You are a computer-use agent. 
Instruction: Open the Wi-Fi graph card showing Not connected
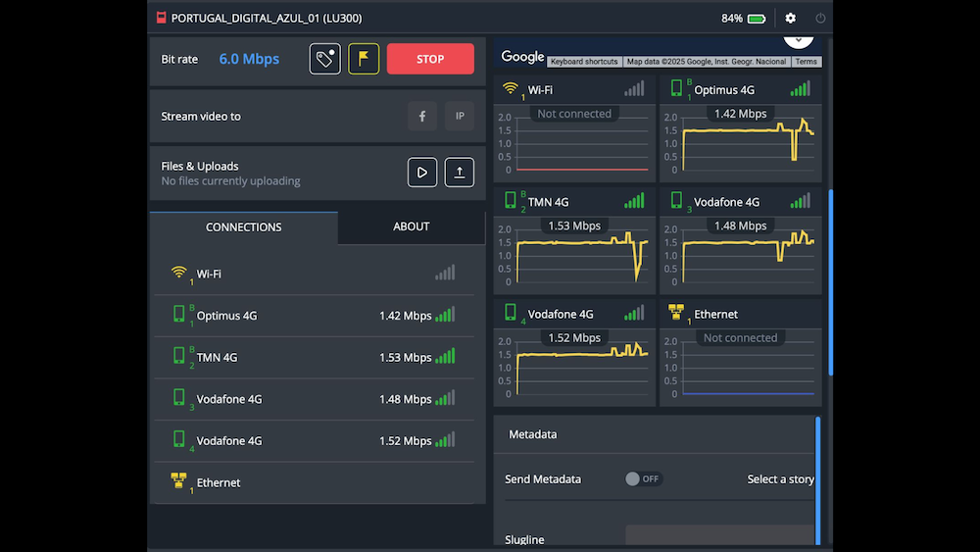(574, 129)
